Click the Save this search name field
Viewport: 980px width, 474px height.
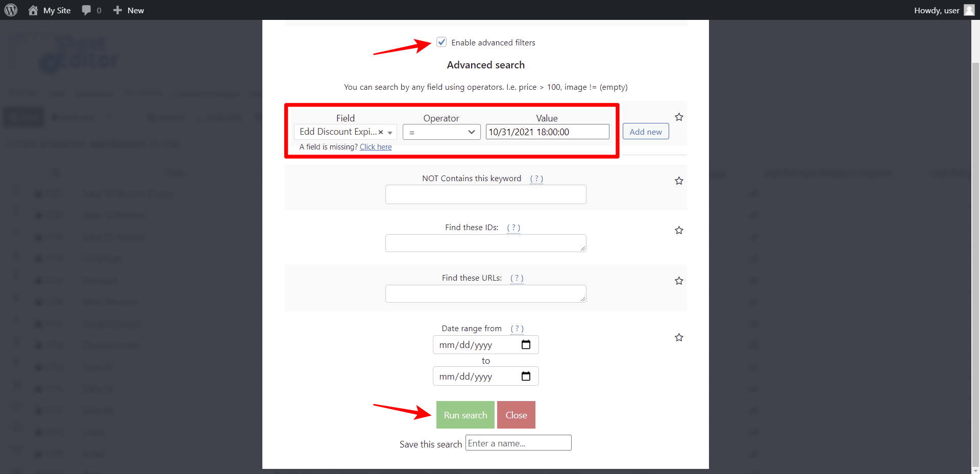(x=518, y=443)
